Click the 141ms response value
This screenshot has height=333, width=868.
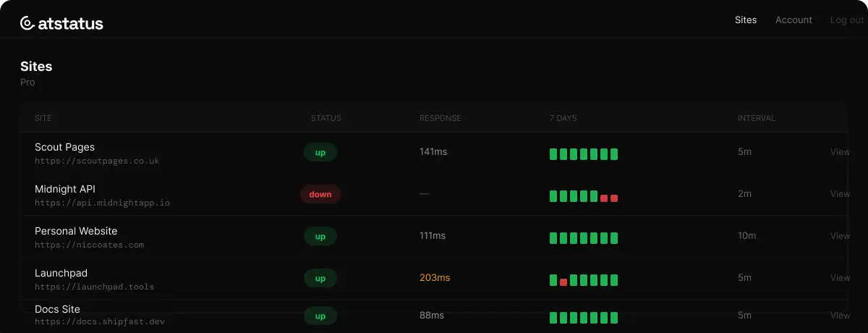coord(433,152)
